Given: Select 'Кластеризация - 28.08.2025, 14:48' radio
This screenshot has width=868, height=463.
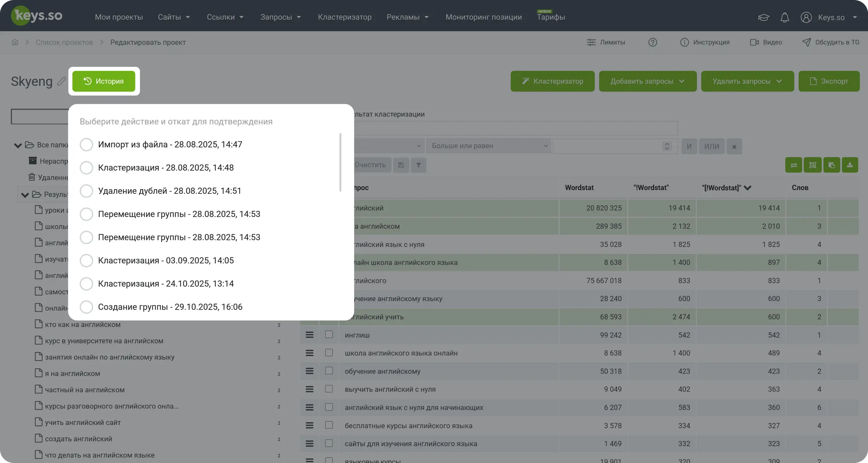Looking at the screenshot, I should point(86,168).
